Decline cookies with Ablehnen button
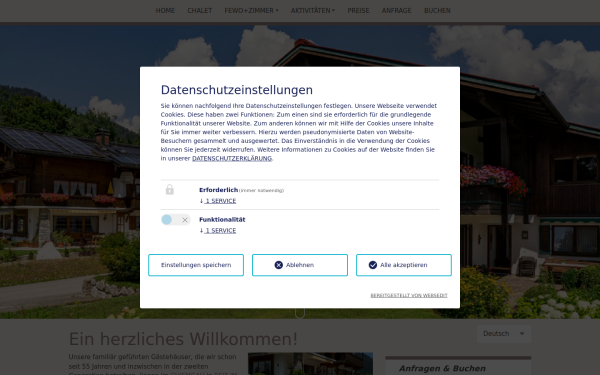The image size is (600, 375). (300, 265)
